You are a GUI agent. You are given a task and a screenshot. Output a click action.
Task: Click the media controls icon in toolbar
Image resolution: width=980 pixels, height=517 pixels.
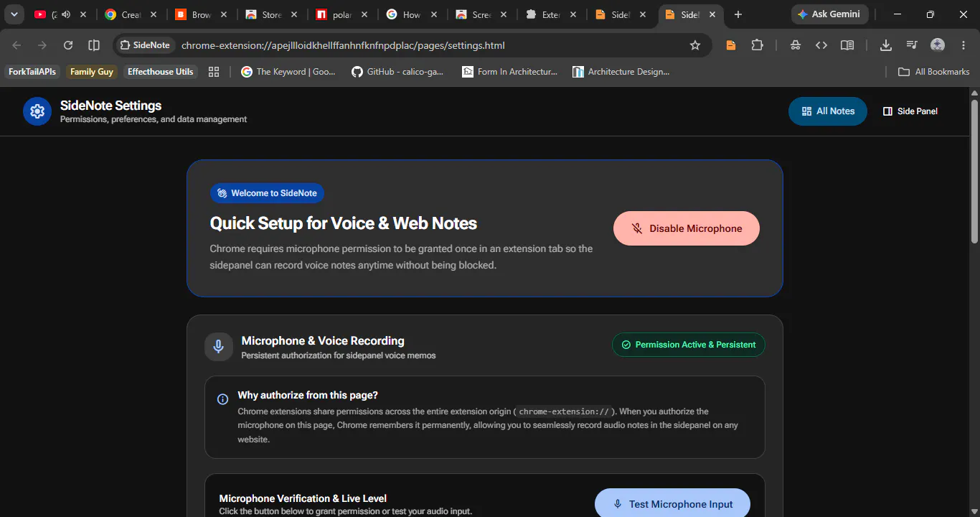click(912, 45)
